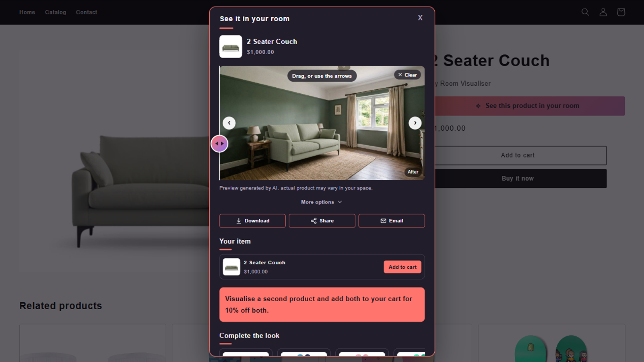Click See this product in your room button
Image resolution: width=644 pixels, height=362 pixels.
530,106
